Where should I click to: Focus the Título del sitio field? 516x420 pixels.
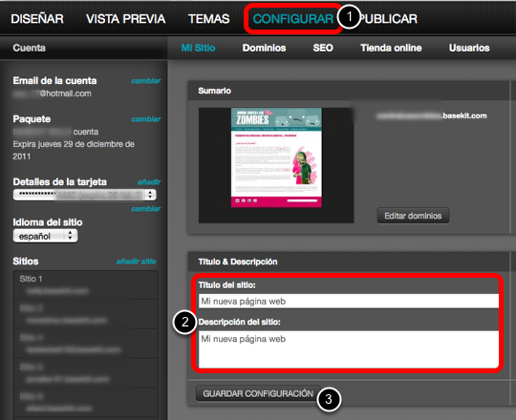[x=349, y=302]
